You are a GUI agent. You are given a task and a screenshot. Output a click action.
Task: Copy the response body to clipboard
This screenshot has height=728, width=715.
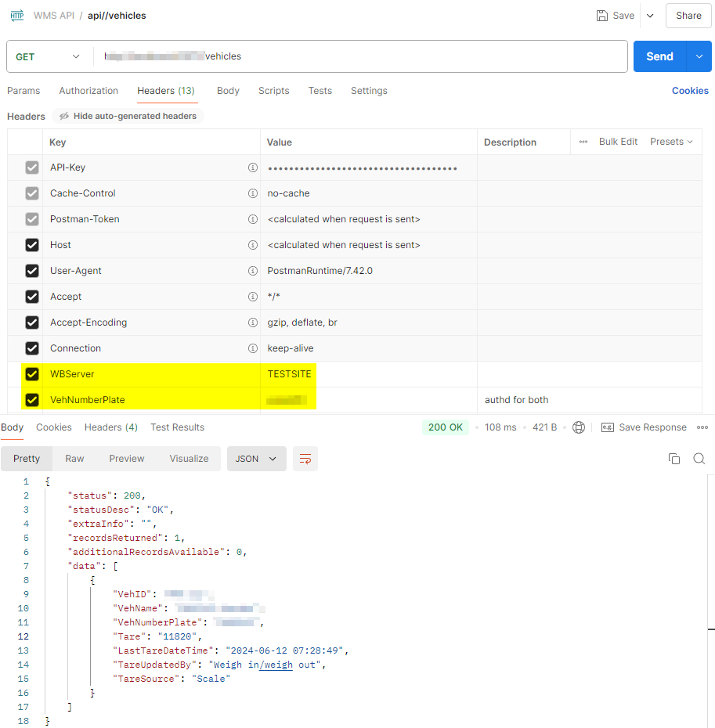(674, 459)
